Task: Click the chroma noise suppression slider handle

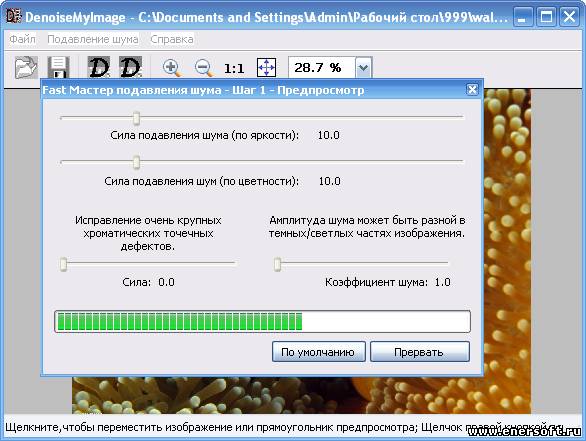Action: pos(136,162)
